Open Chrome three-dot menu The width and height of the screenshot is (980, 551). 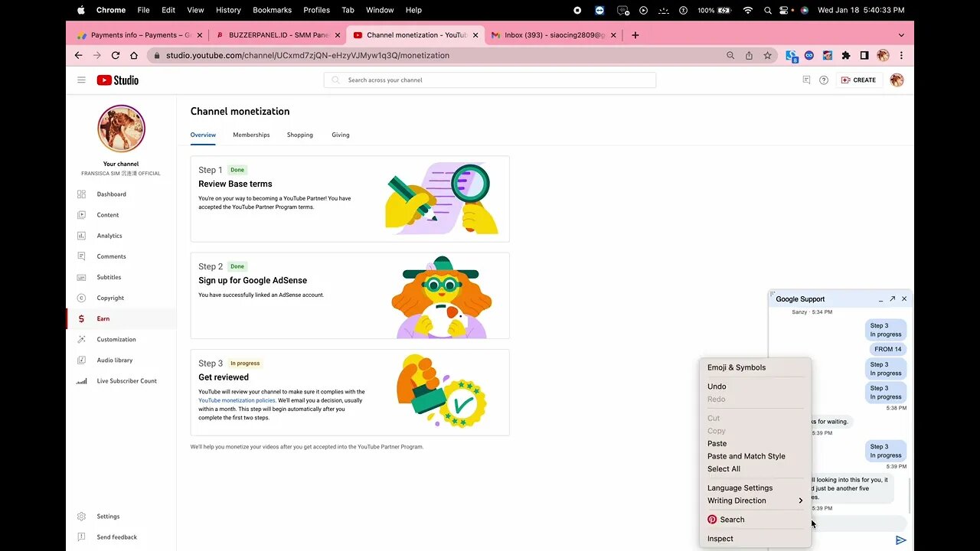(901, 55)
